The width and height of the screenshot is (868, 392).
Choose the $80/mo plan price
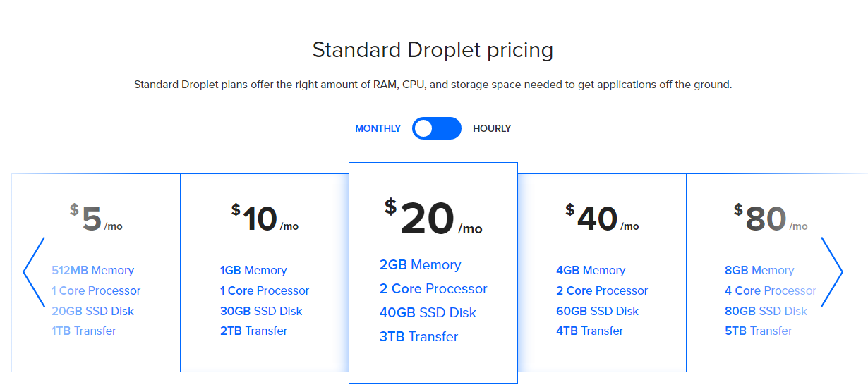[x=770, y=219]
